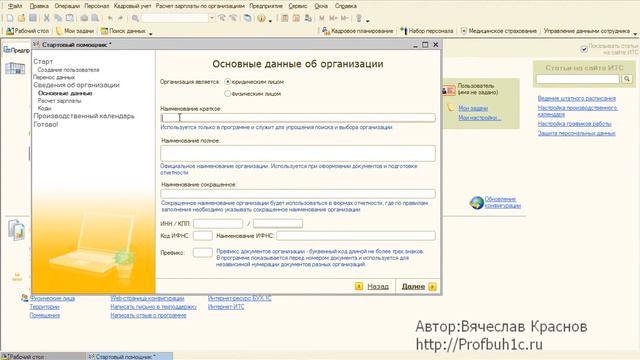Click the M memory toolbar button
The height and width of the screenshot is (360, 640).
coord(322,18)
